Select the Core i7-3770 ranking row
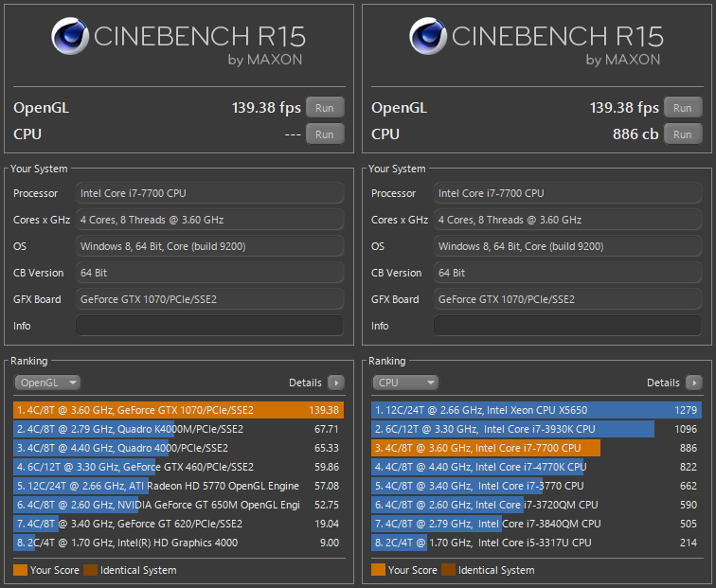716x588 pixels. [x=537, y=486]
